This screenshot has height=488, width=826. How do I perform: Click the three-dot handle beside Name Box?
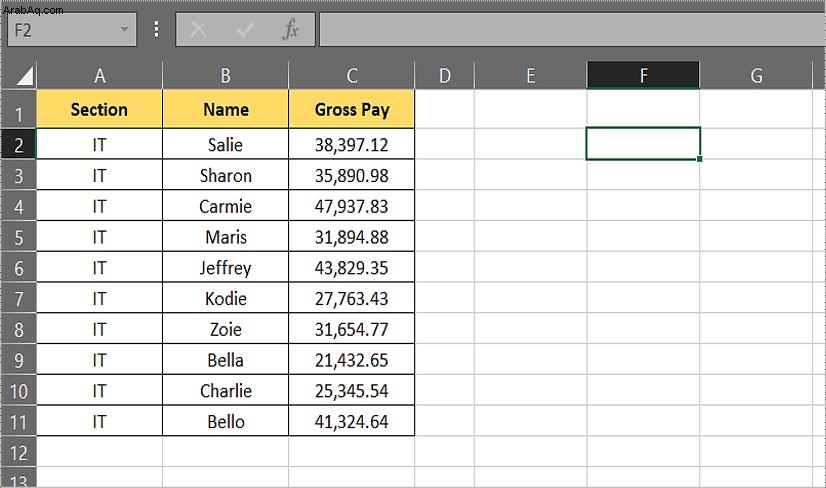pos(156,29)
